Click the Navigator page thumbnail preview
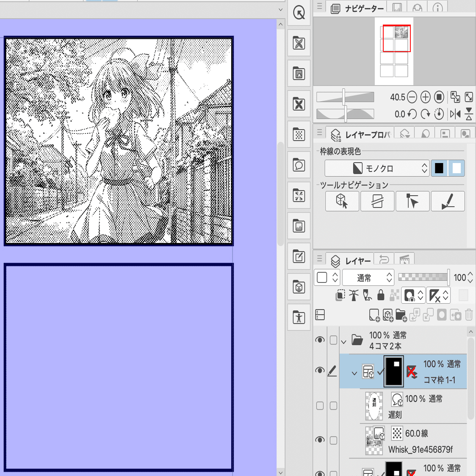476x476 pixels. coord(394,51)
